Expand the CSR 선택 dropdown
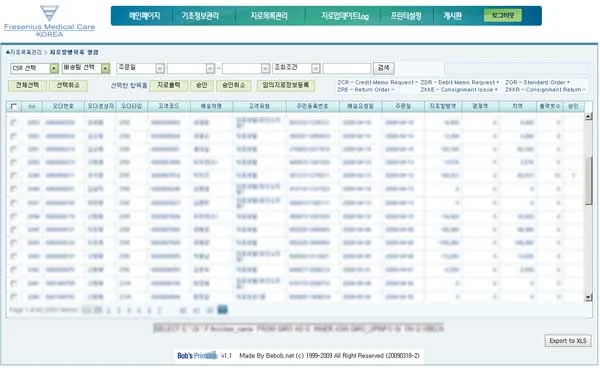The width and height of the screenshot is (600, 371). pos(54,68)
